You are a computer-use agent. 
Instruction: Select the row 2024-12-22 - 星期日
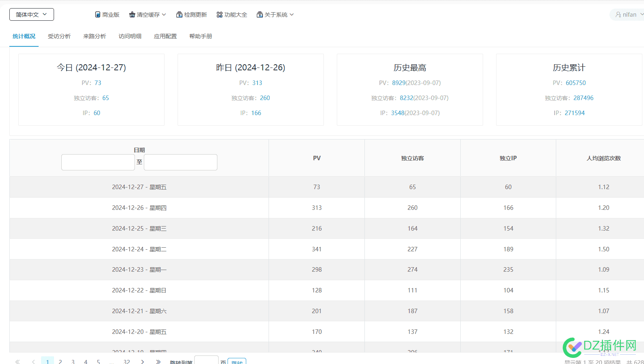click(327, 290)
